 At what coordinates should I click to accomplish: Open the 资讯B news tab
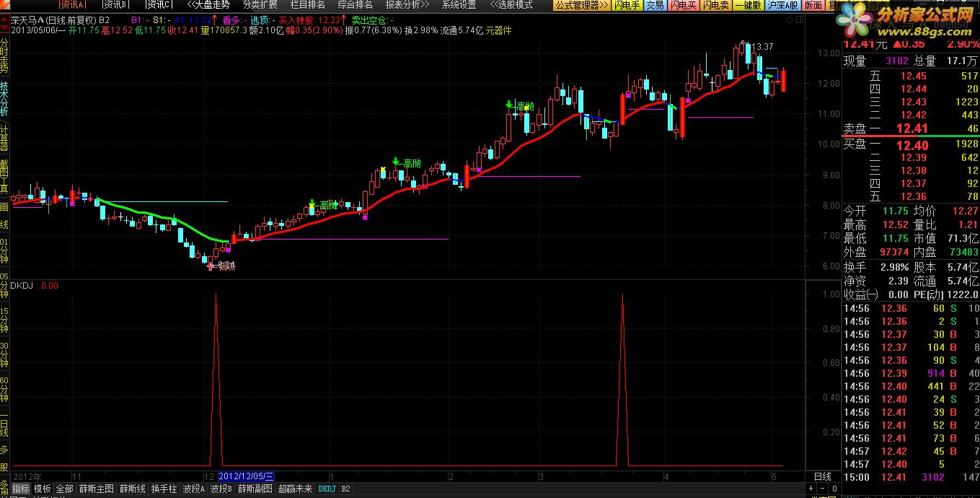point(116,4)
